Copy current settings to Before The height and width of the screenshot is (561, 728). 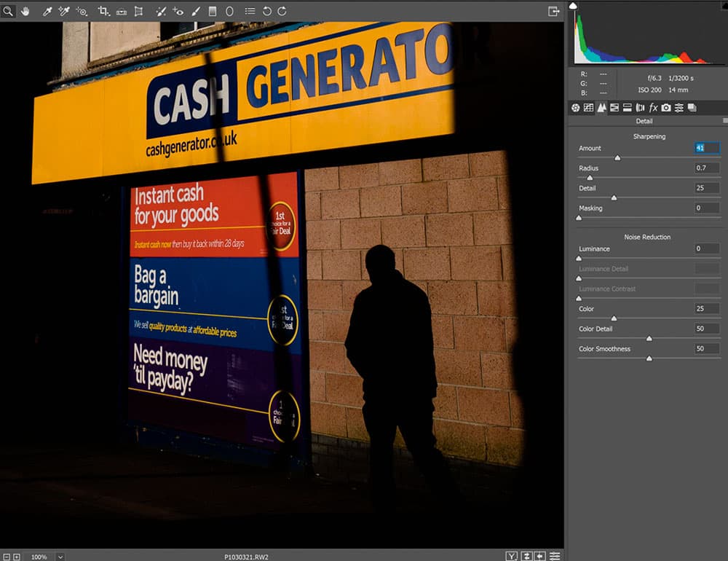pyautogui.click(x=540, y=556)
